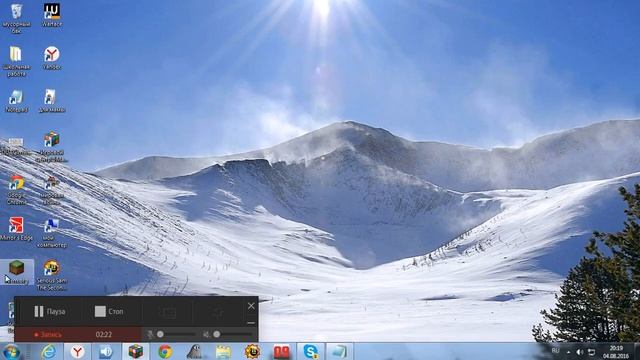Viewport: 640px width, 360px height.
Task: Mute the microphone icon in recorder panel
Action: 150,334
